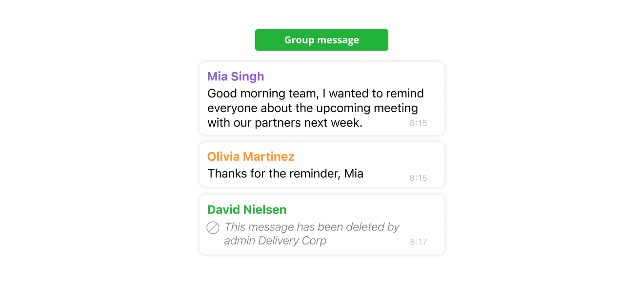Viewport: 644px width, 284px height.
Task: Select Olivia Martinez's message bubble
Action: pos(322,165)
